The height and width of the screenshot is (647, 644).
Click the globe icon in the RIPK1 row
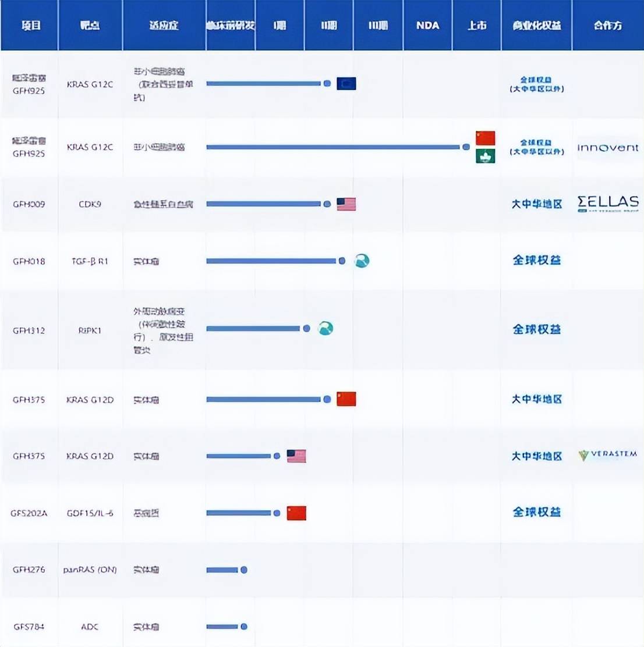(325, 329)
